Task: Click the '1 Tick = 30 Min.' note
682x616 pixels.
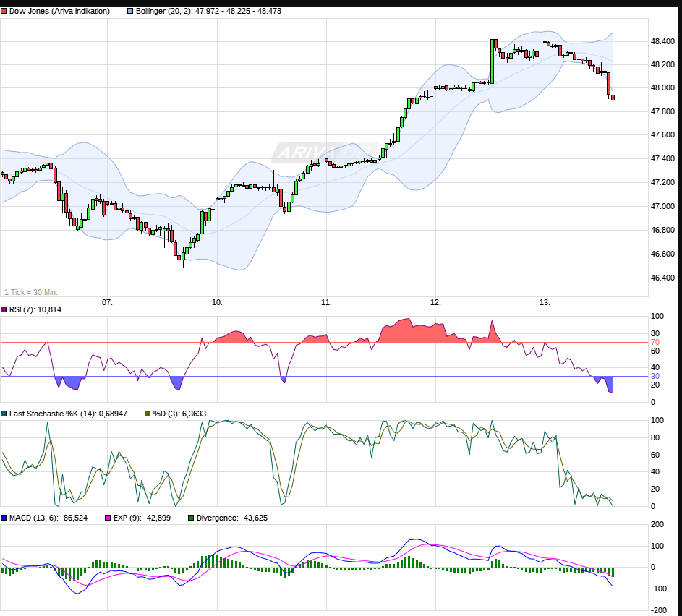Action: tap(31, 292)
